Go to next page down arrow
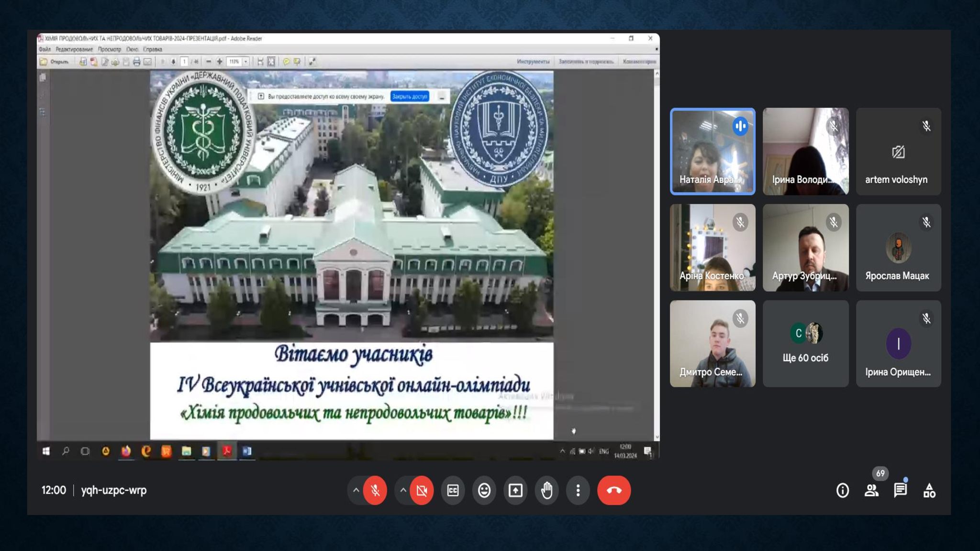This screenshot has height=551, width=980. coord(173,62)
